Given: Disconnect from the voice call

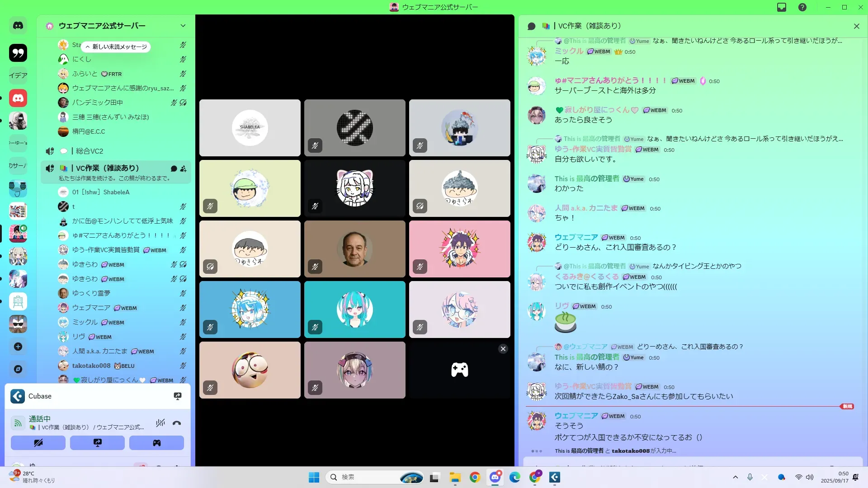Looking at the screenshot, I should [x=177, y=423].
